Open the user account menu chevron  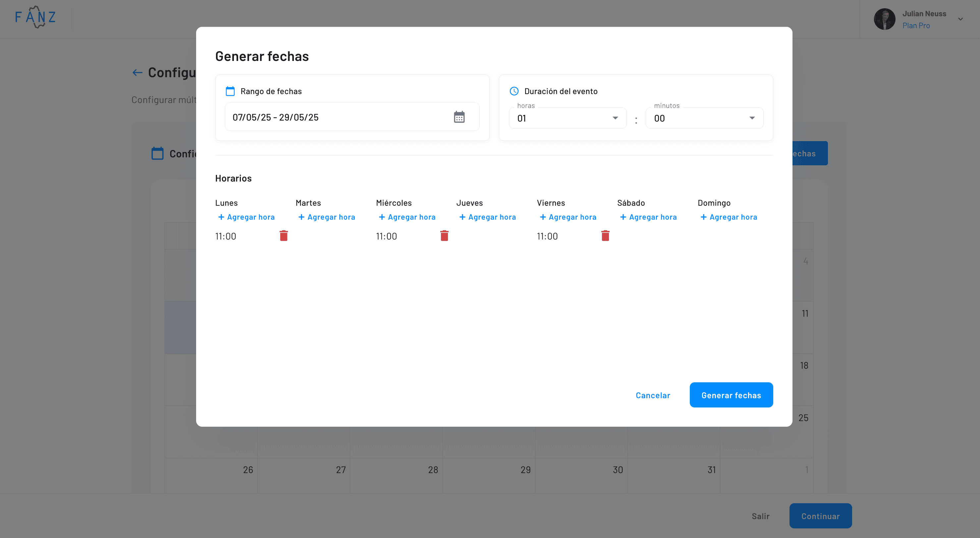960,19
